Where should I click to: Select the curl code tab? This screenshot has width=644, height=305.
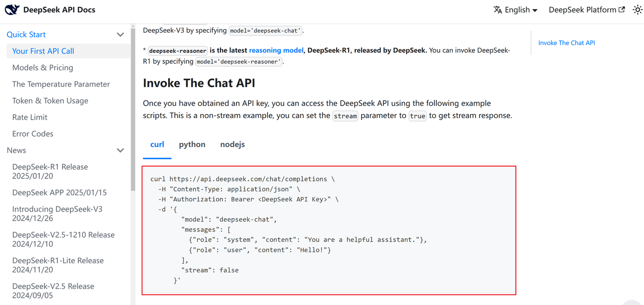click(157, 144)
